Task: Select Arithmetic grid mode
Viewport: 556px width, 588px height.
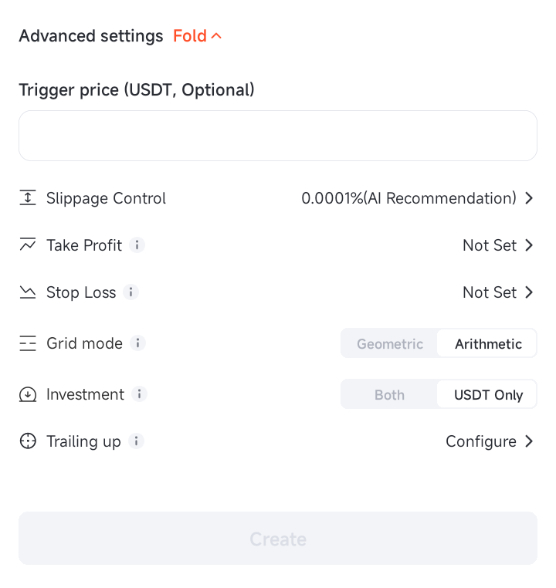Action: [x=488, y=344]
